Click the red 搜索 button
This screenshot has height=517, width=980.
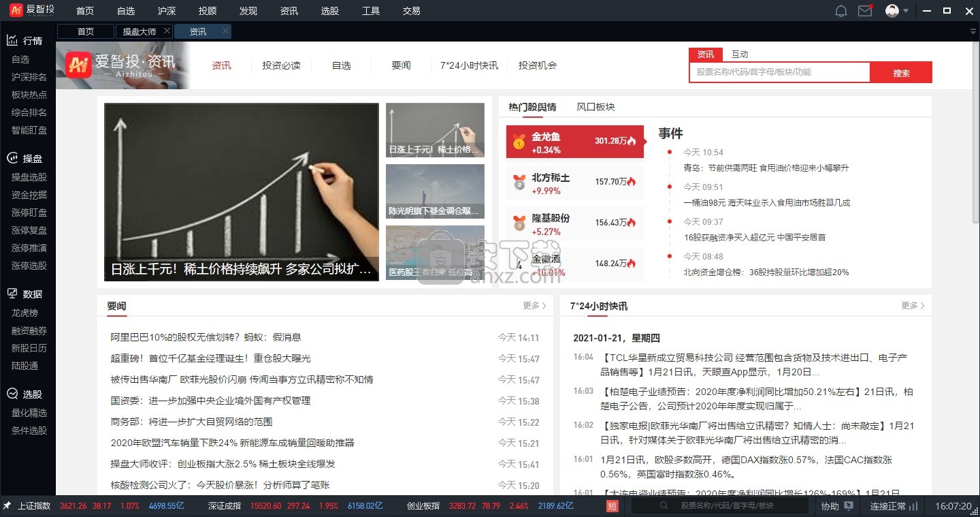[901, 73]
